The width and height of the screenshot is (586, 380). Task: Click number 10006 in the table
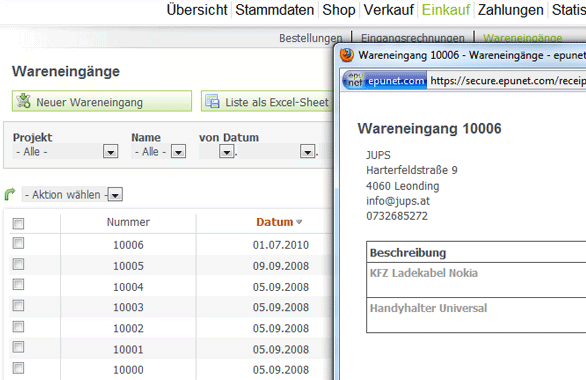128,245
